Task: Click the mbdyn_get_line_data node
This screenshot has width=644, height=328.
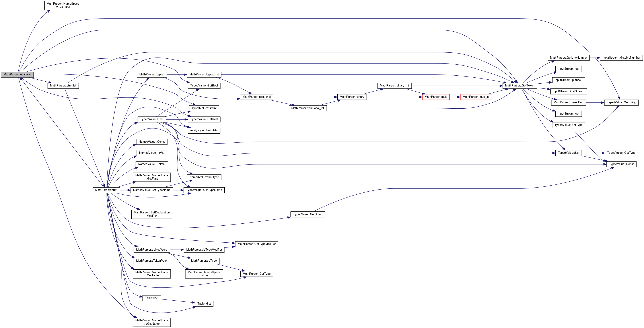Action: click(204, 130)
